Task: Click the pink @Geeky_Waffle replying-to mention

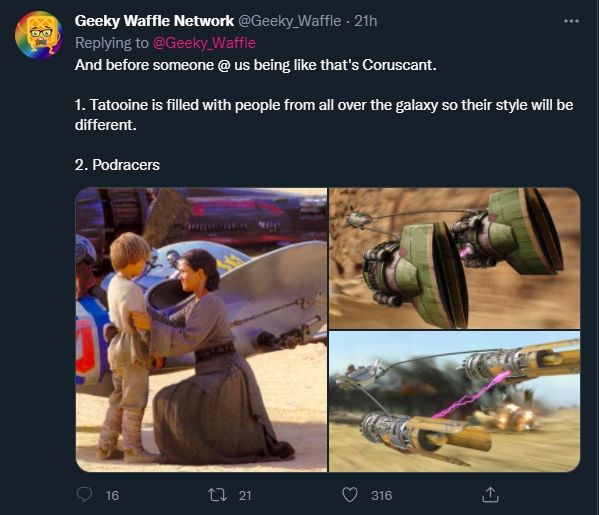Action: click(204, 43)
